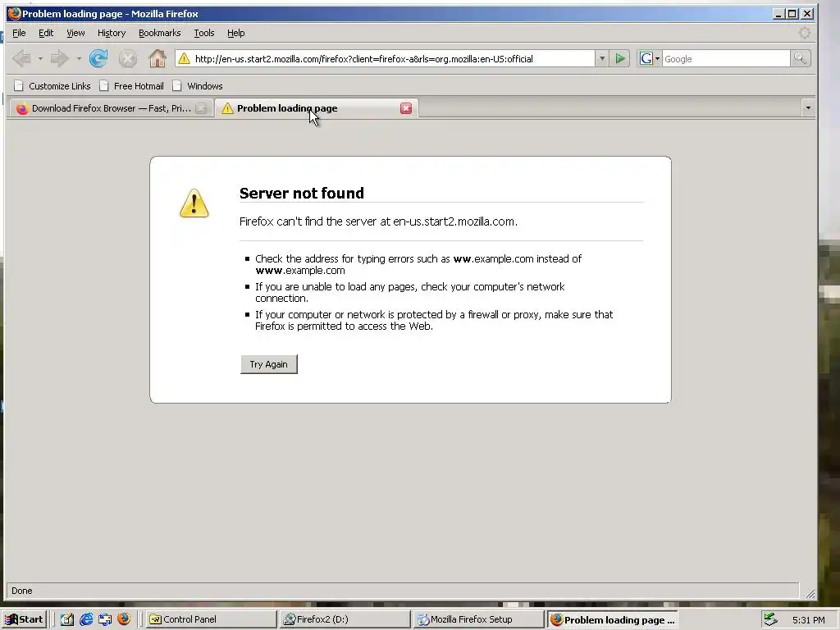Image resolution: width=840 pixels, height=630 pixels.
Task: Switch to Control Panel taskbar button
Action: (210, 619)
